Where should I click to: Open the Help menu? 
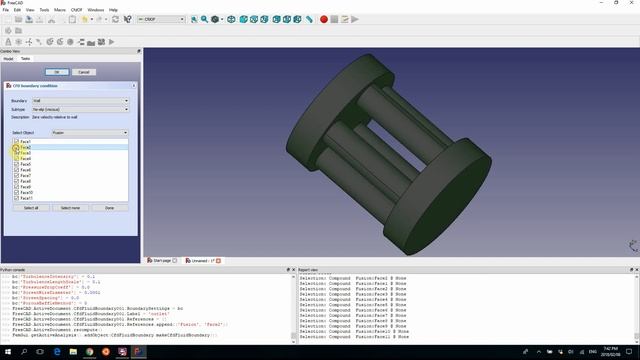[113, 10]
